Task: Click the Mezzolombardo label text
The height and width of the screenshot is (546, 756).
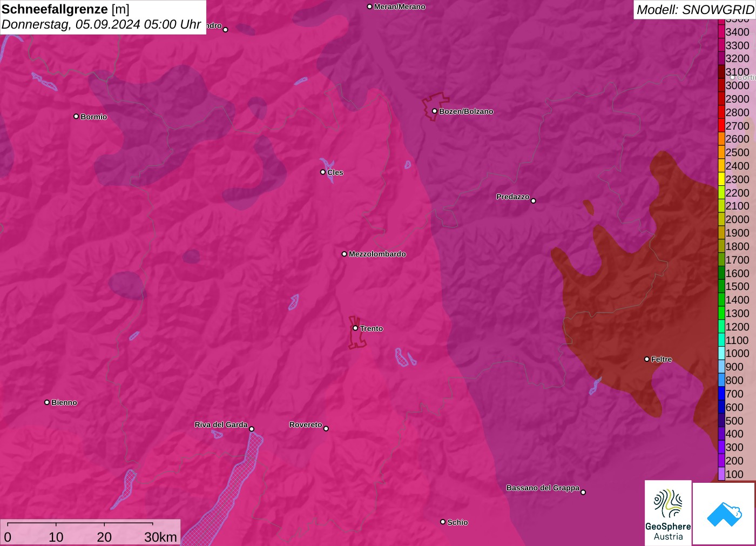Action: pos(377,254)
